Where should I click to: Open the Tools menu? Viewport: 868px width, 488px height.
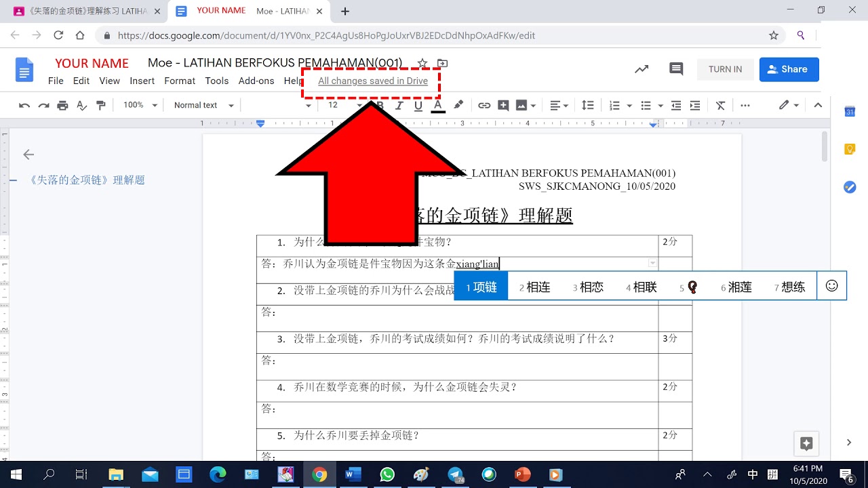[x=217, y=81]
